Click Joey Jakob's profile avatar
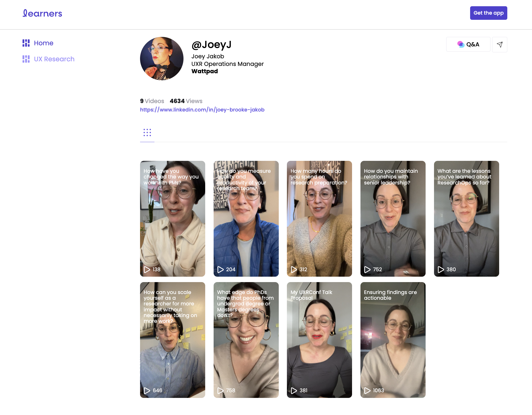This screenshot has height=415, width=532. click(x=162, y=59)
